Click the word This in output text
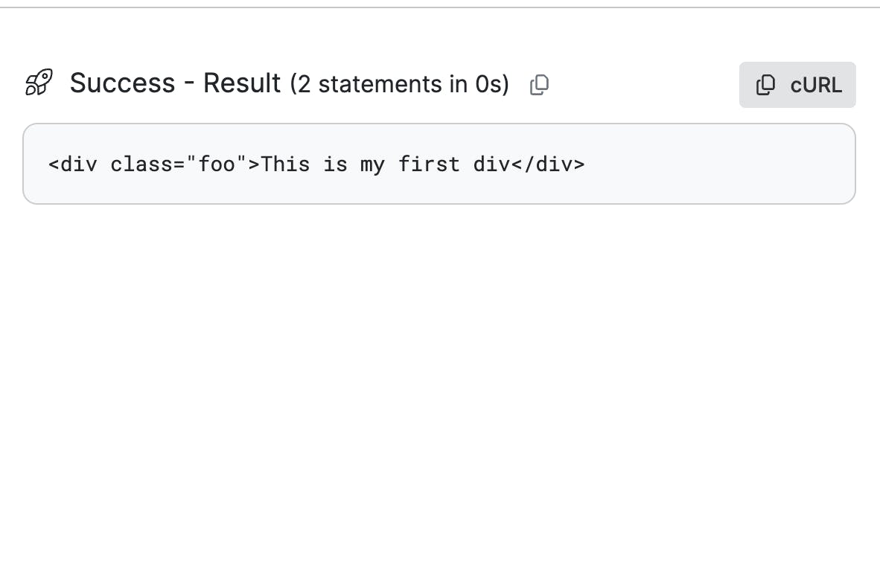This screenshot has height=588, width=880. pyautogui.click(x=285, y=164)
